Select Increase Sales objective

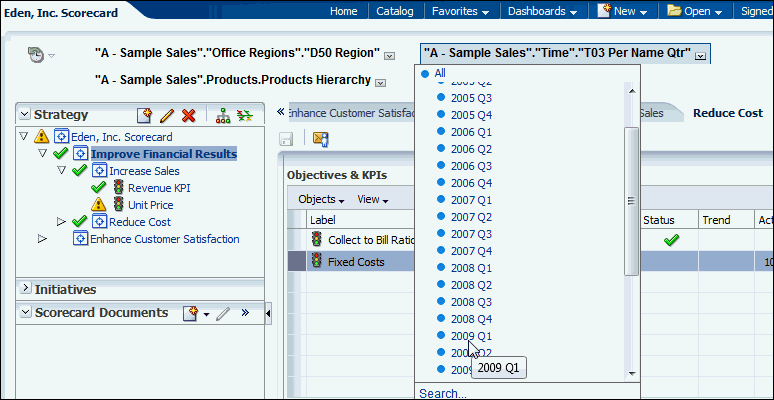tap(144, 171)
